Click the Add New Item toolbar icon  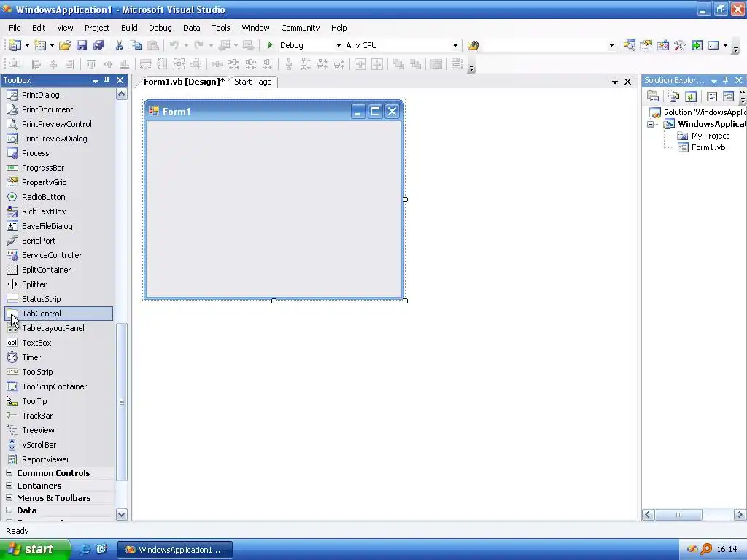click(41, 45)
